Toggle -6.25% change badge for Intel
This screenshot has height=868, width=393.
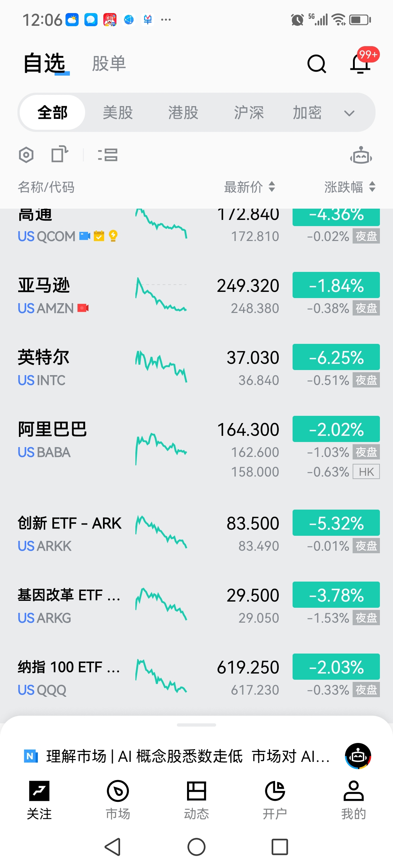pos(336,357)
